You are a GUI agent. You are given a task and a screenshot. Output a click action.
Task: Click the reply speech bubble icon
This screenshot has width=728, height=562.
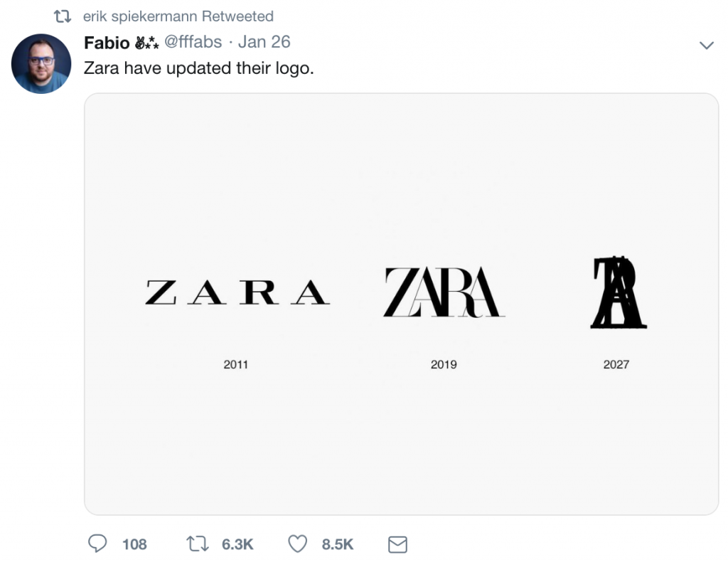pyautogui.click(x=97, y=544)
